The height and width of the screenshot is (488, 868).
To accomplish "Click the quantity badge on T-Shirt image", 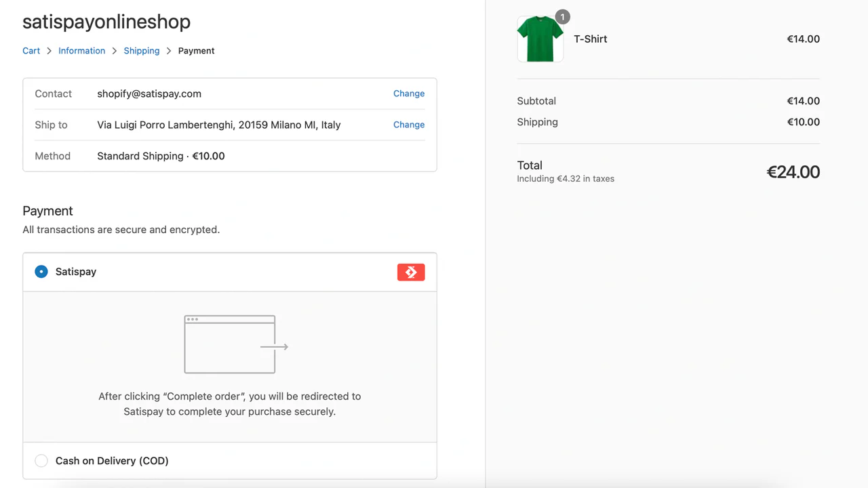I will point(562,17).
